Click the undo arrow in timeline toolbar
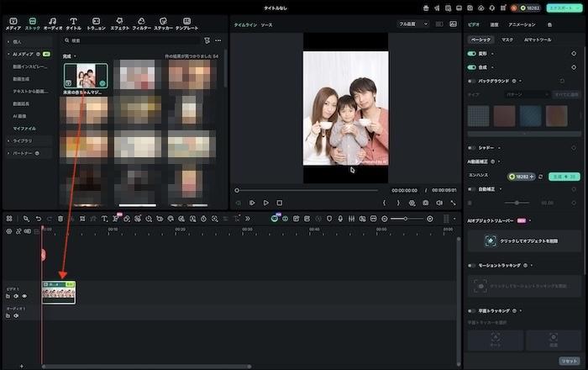This screenshot has width=588, height=370. coord(39,219)
